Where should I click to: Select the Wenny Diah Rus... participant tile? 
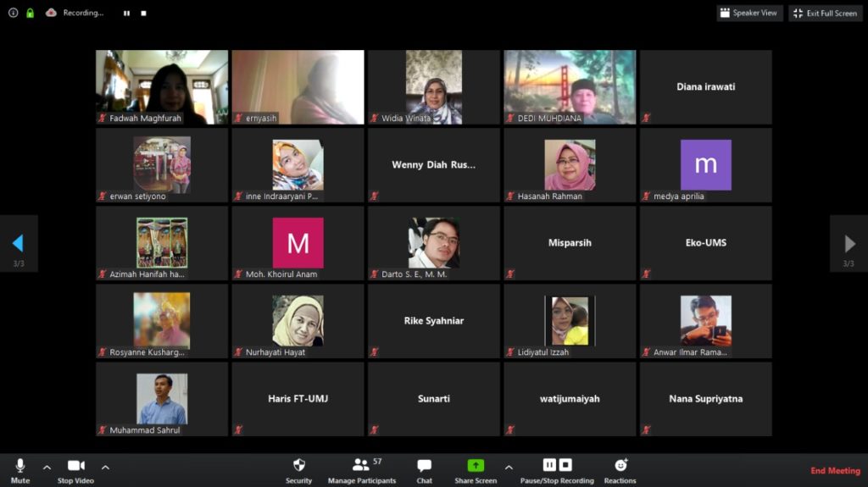pyautogui.click(x=434, y=165)
